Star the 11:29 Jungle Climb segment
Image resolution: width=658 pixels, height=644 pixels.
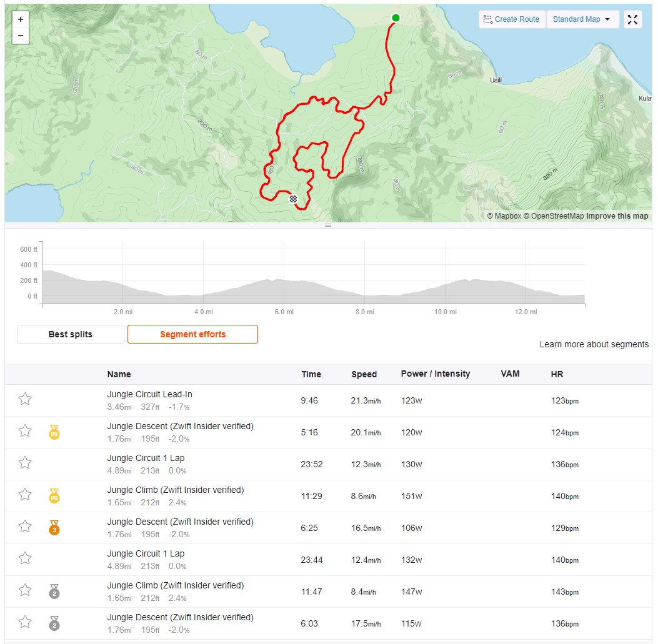pyautogui.click(x=25, y=494)
